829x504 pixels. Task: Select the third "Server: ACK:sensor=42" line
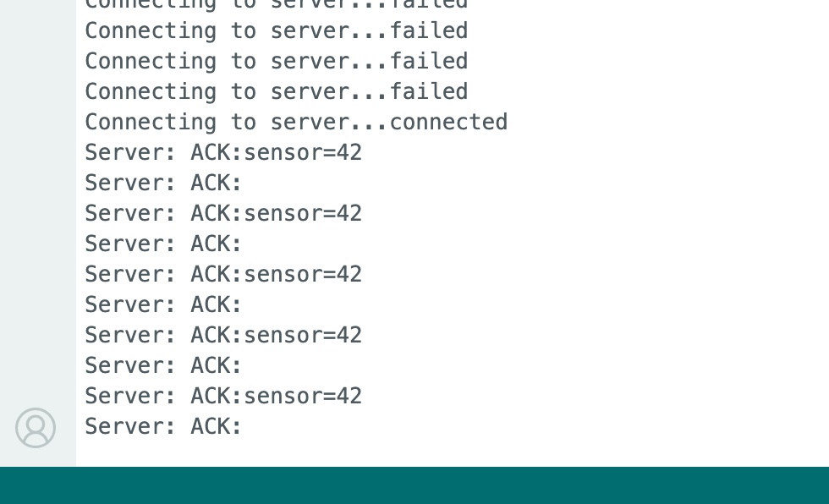(223, 274)
